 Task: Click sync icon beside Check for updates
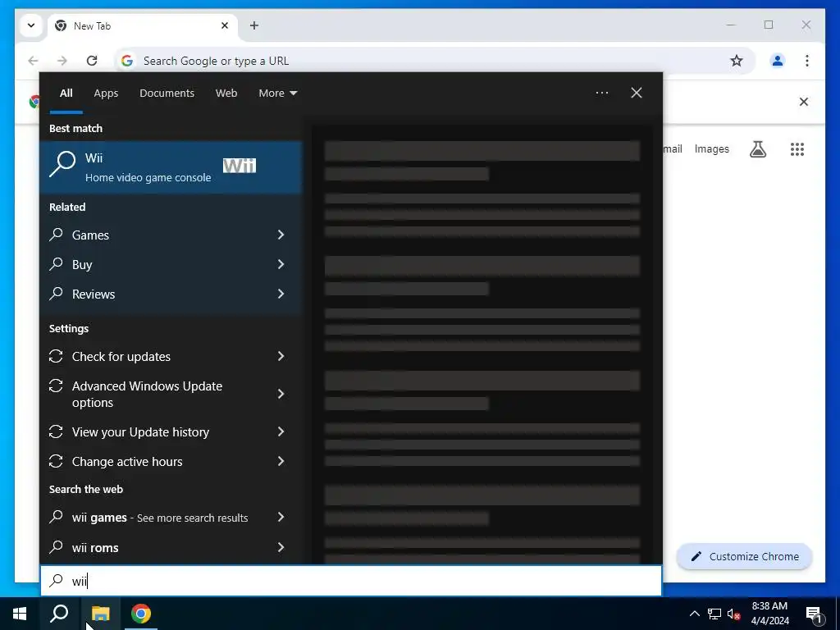(x=56, y=356)
